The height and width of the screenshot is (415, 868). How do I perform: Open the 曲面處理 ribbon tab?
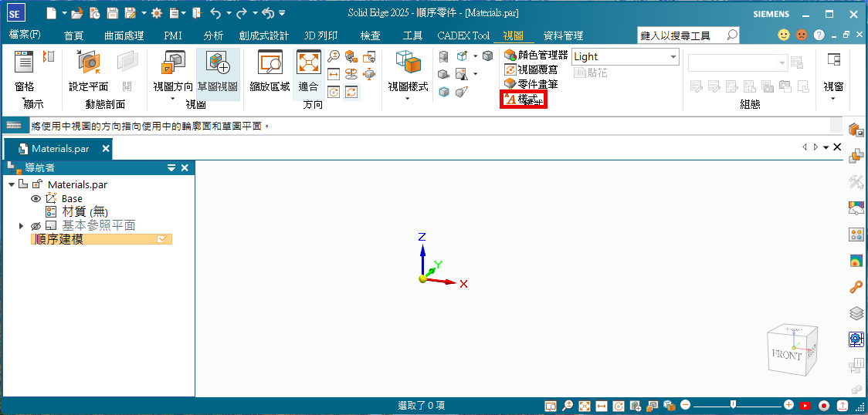click(124, 36)
